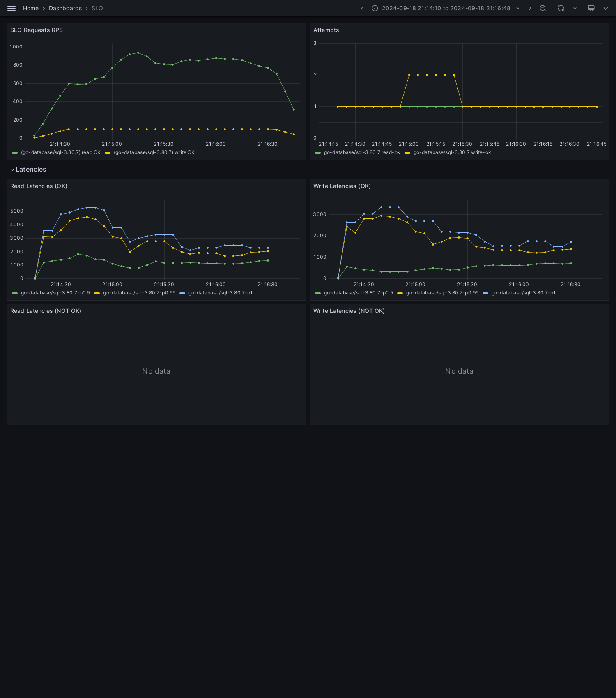The width and height of the screenshot is (616, 698).
Task: Toggle p0.5 series in Write Latencies legend
Action: pyautogui.click(x=359, y=293)
